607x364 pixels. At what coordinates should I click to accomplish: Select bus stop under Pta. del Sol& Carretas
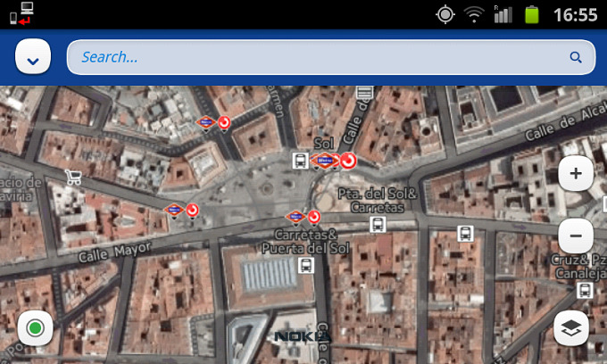378,224
